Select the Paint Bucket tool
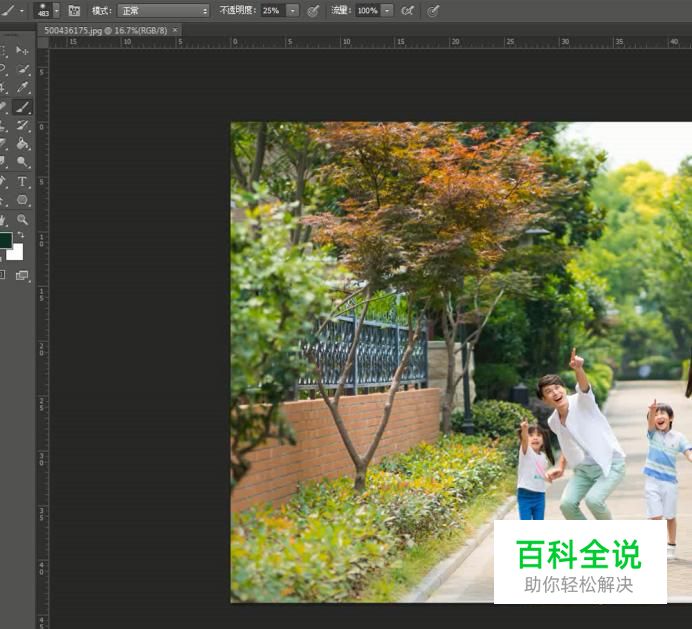The image size is (692, 629). 22,144
